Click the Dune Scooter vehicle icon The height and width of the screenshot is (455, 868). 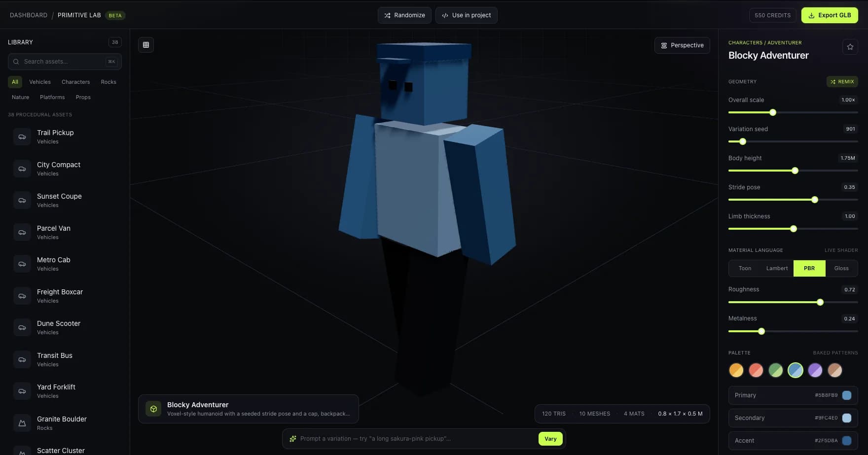point(22,327)
